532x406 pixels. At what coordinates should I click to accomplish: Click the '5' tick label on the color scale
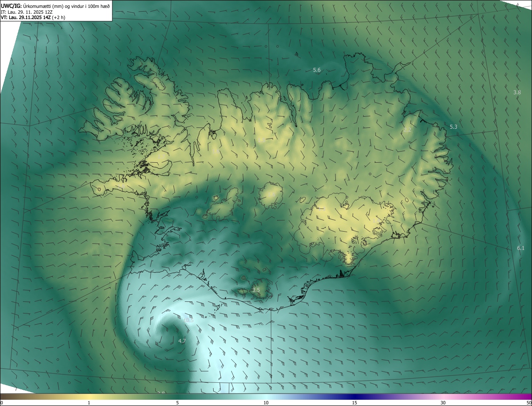point(177,403)
